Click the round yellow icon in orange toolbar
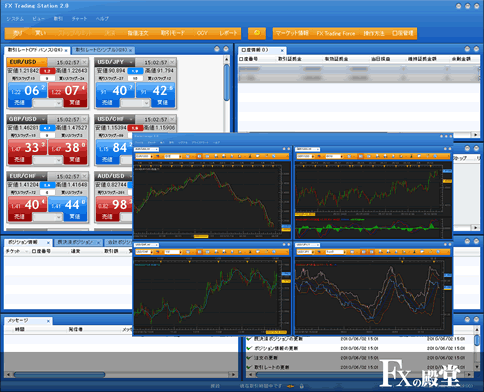Viewport: 484px width, 392px height. [x=257, y=33]
